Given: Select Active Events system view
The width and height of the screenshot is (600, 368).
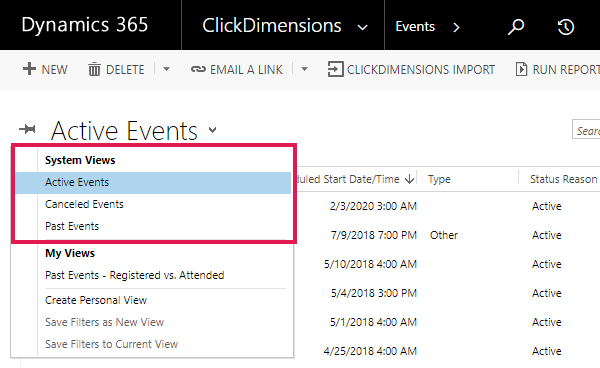Looking at the screenshot, I should point(153,182).
